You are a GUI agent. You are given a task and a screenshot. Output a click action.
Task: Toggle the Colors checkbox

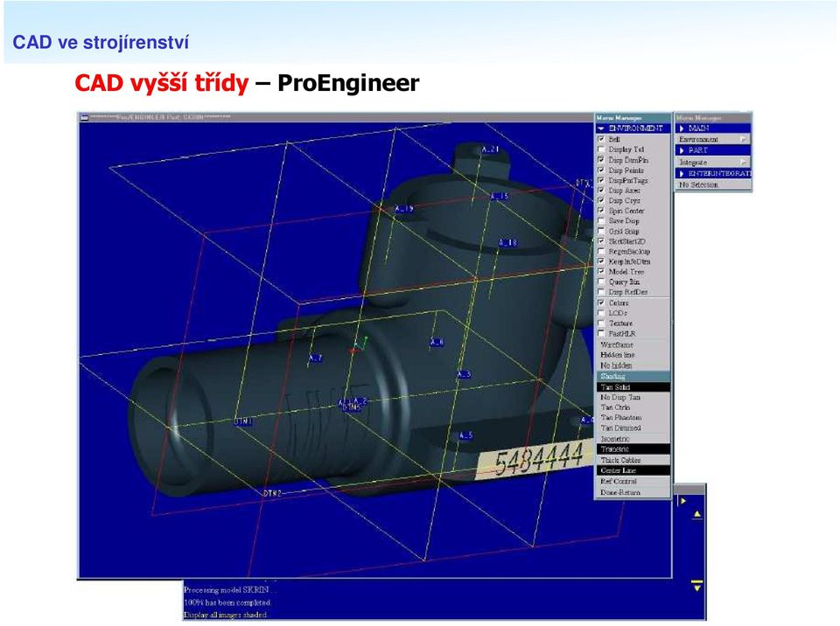(x=601, y=303)
